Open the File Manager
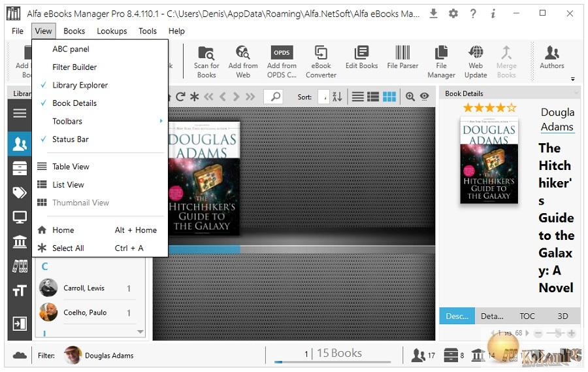Viewport: 588px width, 372px height. (442, 61)
